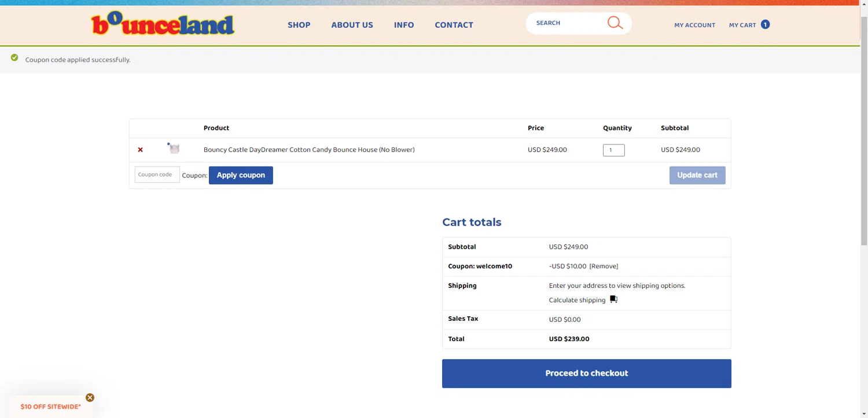
Task: Click the Total value USD $239.00
Action: 569,339
